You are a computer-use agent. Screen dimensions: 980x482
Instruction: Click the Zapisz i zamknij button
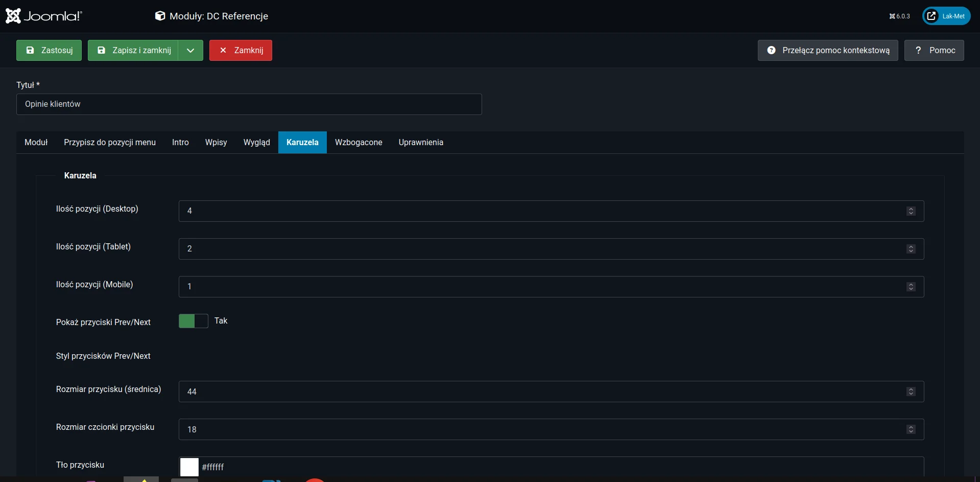(134, 50)
